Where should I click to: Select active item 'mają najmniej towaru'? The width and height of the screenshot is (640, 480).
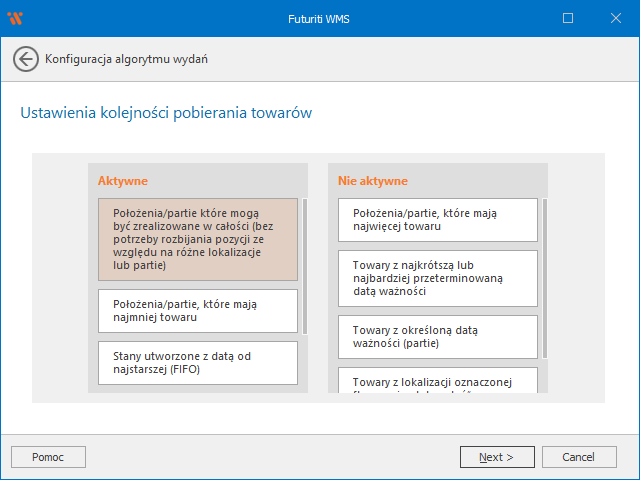(x=198, y=310)
